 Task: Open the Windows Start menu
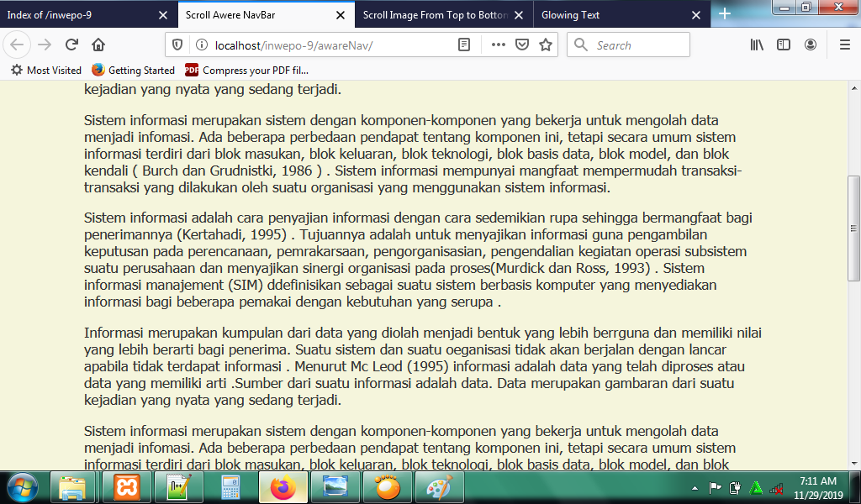(x=23, y=487)
